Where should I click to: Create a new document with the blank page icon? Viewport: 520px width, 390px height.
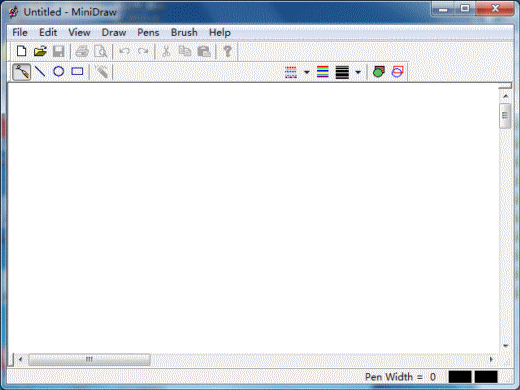point(21,51)
